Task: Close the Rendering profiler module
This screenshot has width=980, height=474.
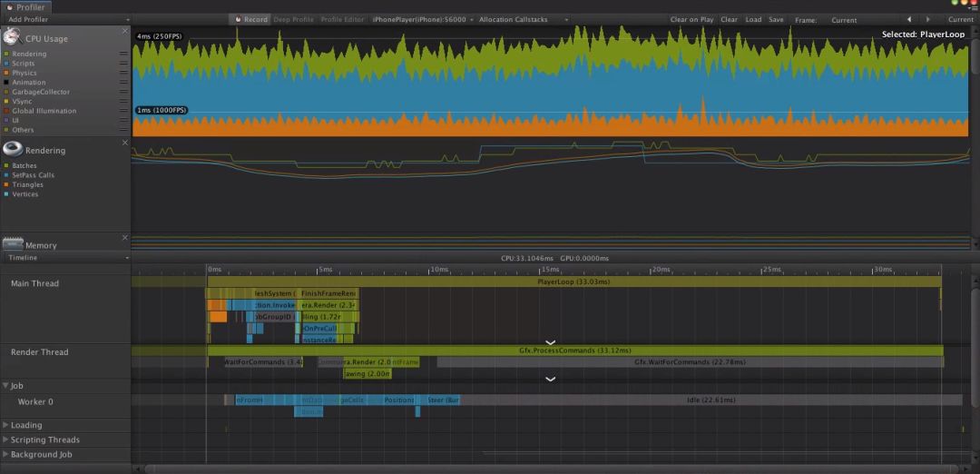Action: (x=125, y=143)
